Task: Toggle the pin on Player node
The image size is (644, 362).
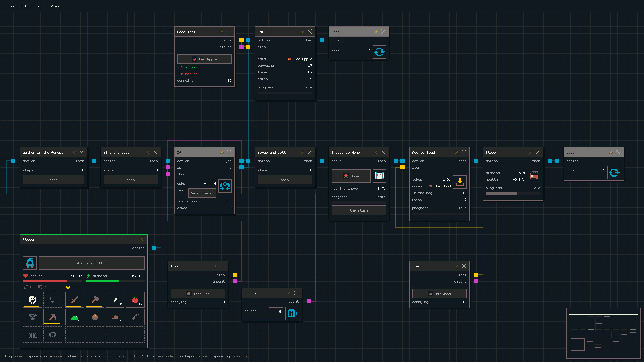Action: pyautogui.click(x=142, y=239)
